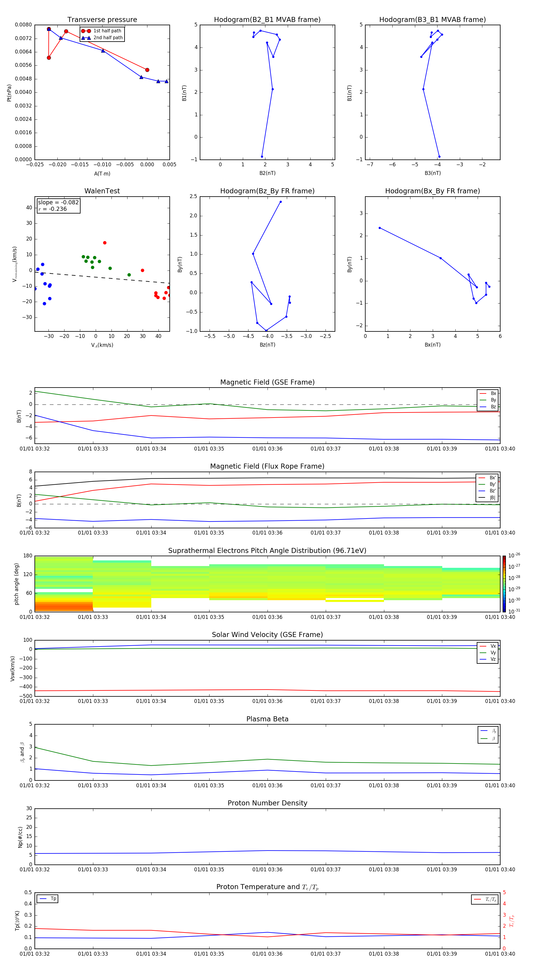Select the 'Hodogram(B2_B1 MVAB frame)' title

tap(267, 20)
